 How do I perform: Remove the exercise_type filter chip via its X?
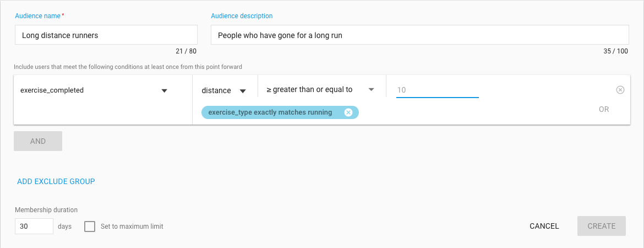(348, 112)
